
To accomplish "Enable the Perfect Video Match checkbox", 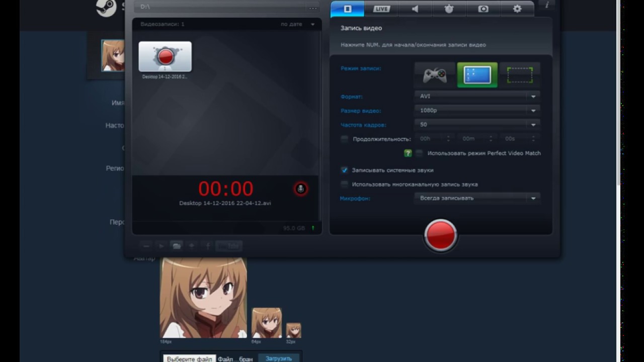I will (x=420, y=153).
